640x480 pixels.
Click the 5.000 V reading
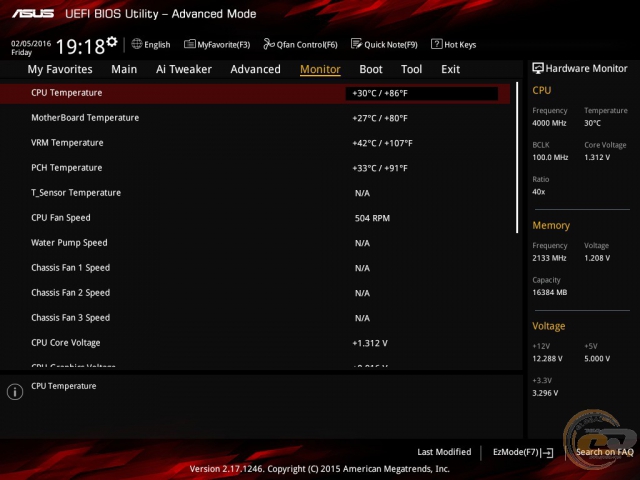pyautogui.click(x=597, y=359)
